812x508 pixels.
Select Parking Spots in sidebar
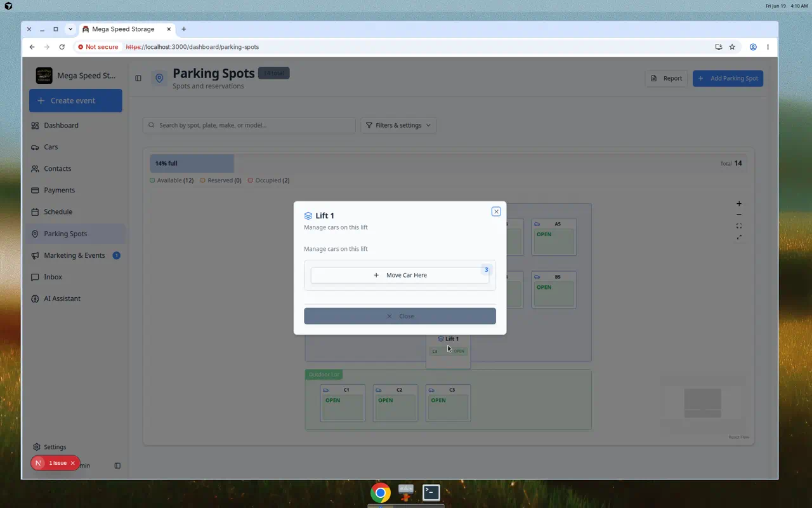pos(75,234)
